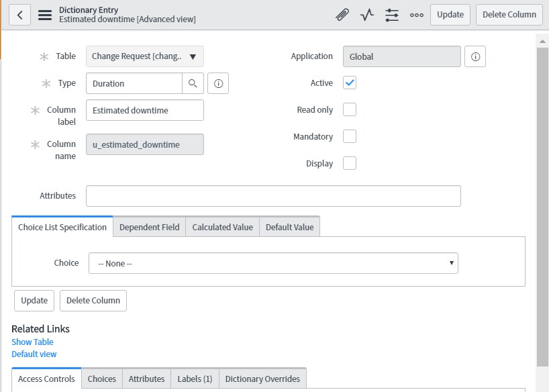Image resolution: width=549 pixels, height=392 pixels.
Task: Click the info icon next to Application
Action: pyautogui.click(x=475, y=57)
